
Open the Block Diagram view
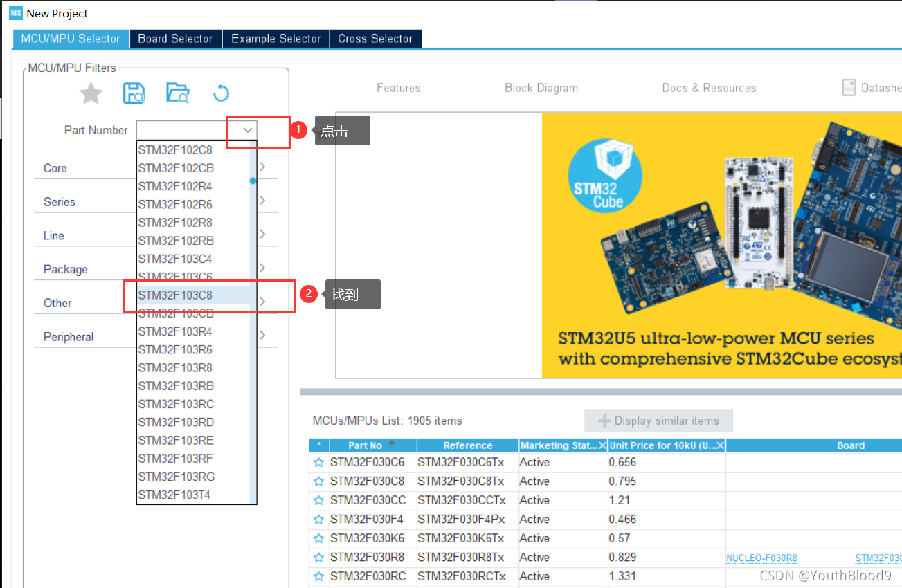click(541, 88)
